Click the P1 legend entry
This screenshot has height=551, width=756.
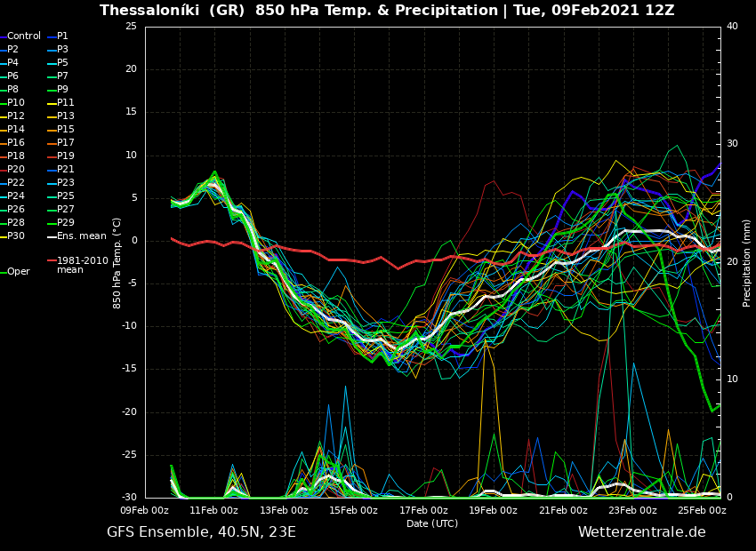pos(62,36)
